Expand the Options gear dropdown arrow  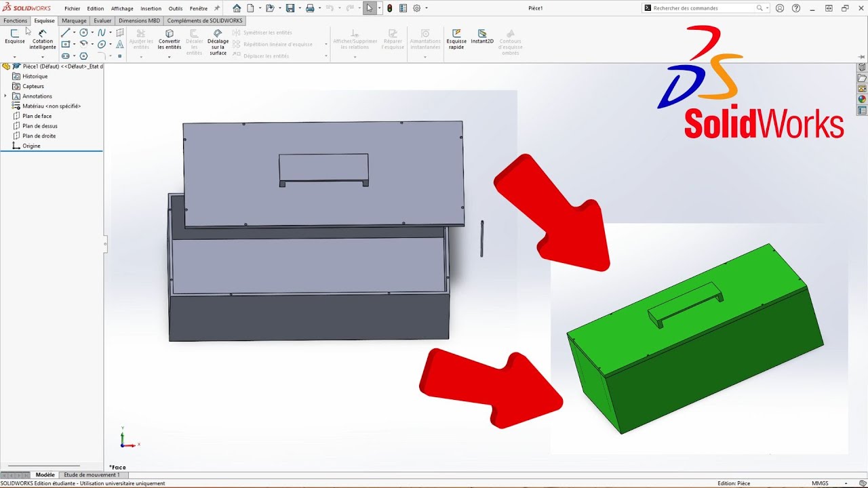click(x=426, y=8)
